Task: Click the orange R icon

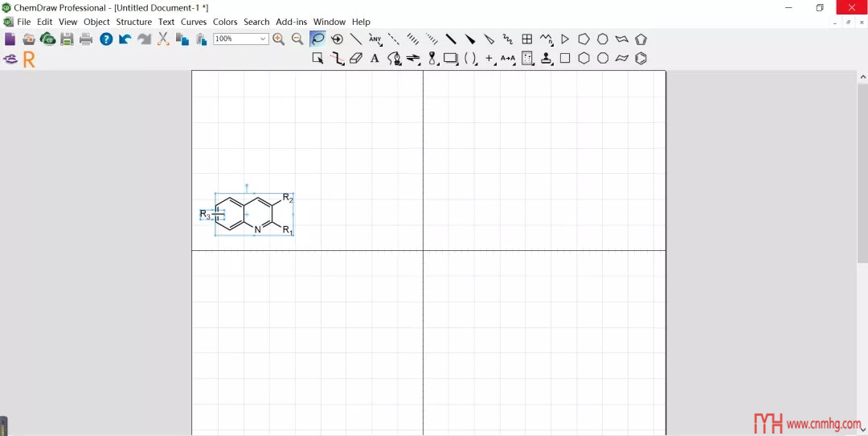Action: (29, 60)
